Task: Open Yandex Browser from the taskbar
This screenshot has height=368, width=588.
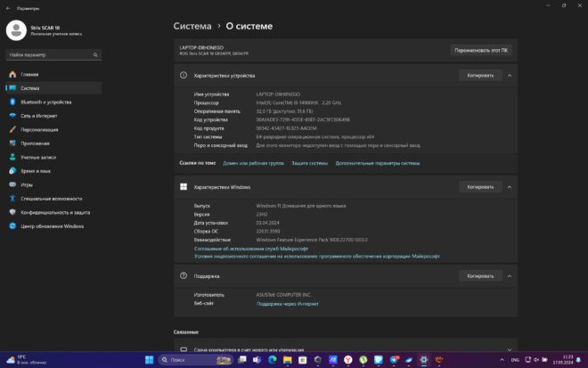Action: 348,360
